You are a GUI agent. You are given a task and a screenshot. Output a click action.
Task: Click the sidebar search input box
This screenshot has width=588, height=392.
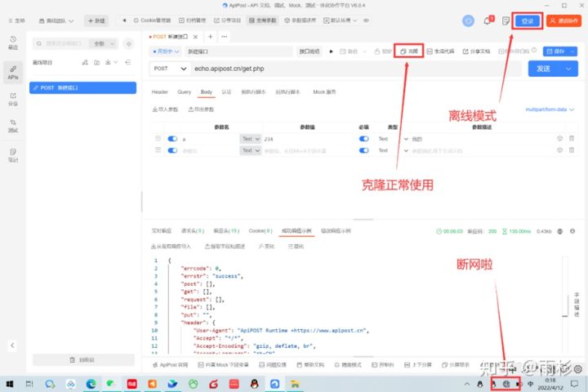pos(62,44)
